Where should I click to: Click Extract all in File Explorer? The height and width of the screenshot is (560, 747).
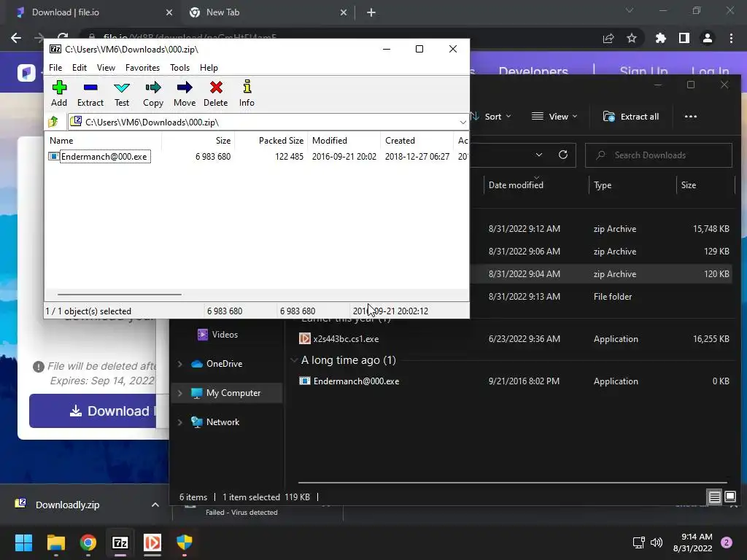click(x=631, y=117)
